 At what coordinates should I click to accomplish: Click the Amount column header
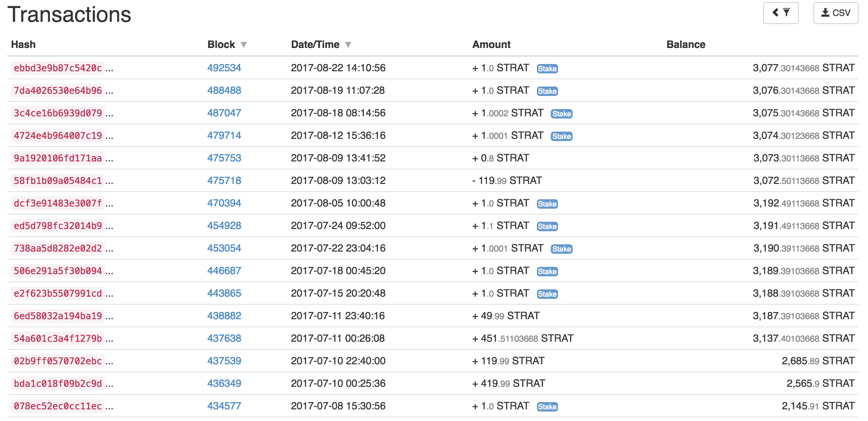pyautogui.click(x=491, y=44)
